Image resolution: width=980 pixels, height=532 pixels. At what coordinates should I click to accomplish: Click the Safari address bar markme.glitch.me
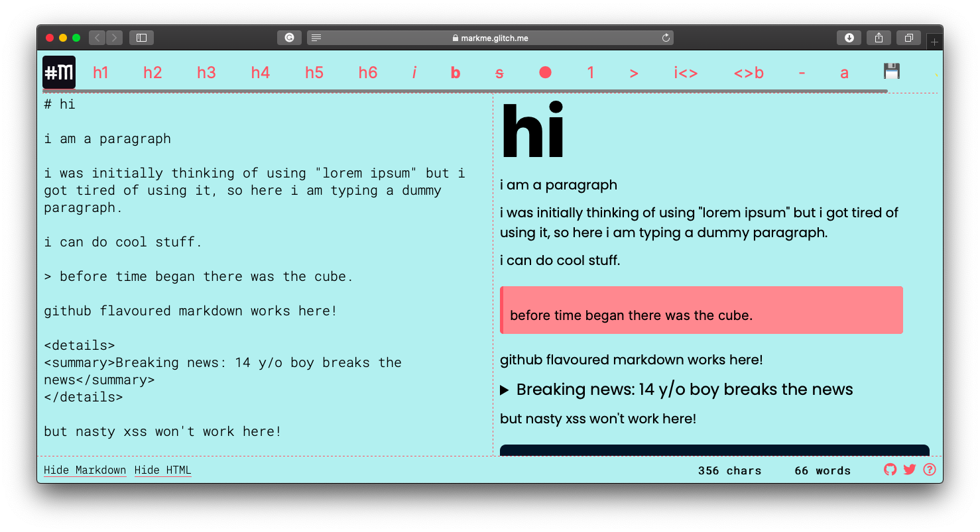(x=490, y=38)
